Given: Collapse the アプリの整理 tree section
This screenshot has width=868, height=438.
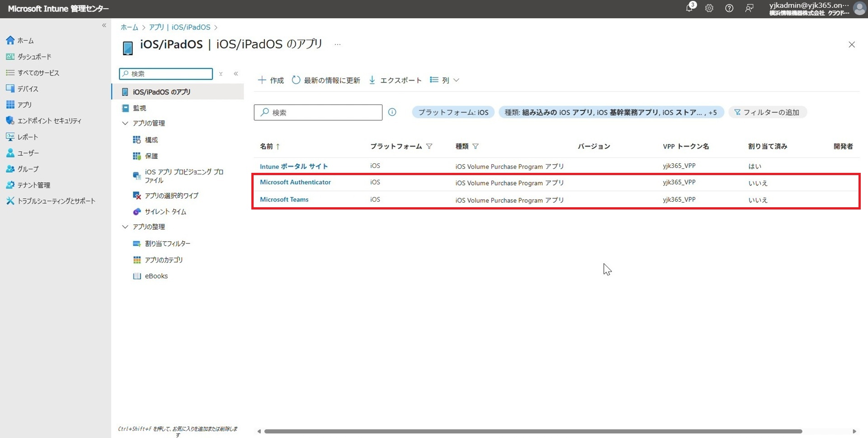Looking at the screenshot, I should [125, 227].
